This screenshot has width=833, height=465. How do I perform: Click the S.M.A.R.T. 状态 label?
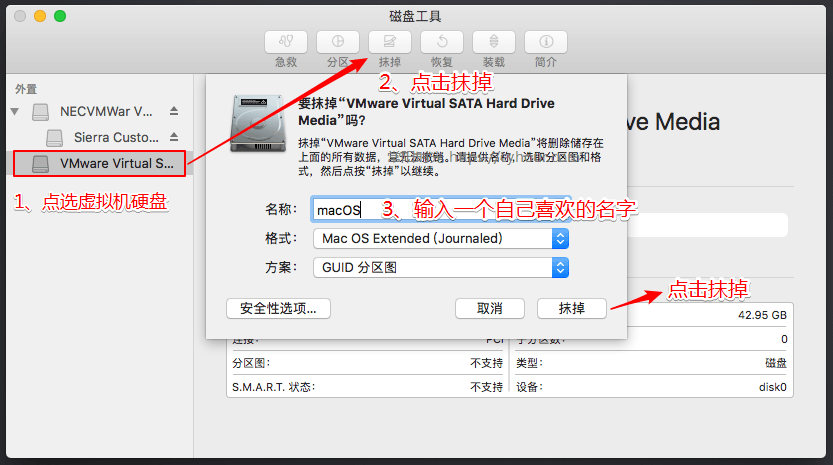coord(274,387)
